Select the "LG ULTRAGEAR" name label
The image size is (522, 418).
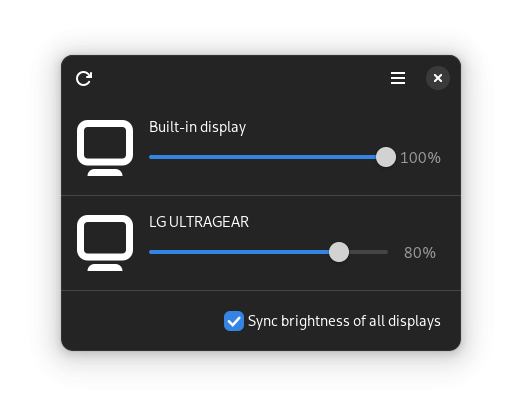[199, 222]
